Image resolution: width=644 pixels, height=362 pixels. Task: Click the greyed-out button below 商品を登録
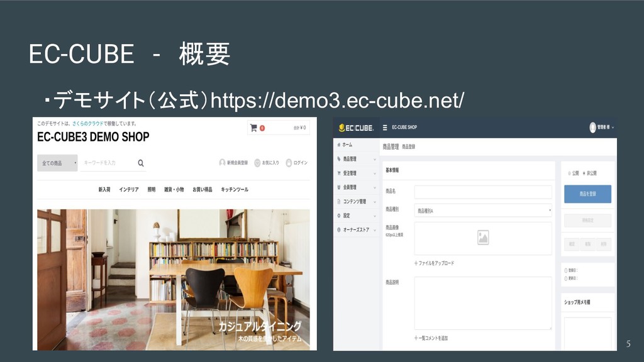pyautogui.click(x=588, y=221)
